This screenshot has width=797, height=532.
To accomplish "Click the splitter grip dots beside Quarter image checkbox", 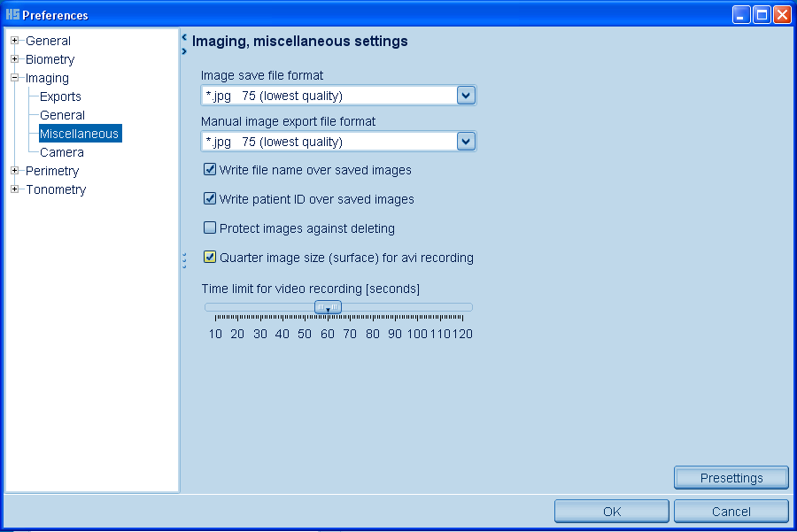I will (183, 259).
